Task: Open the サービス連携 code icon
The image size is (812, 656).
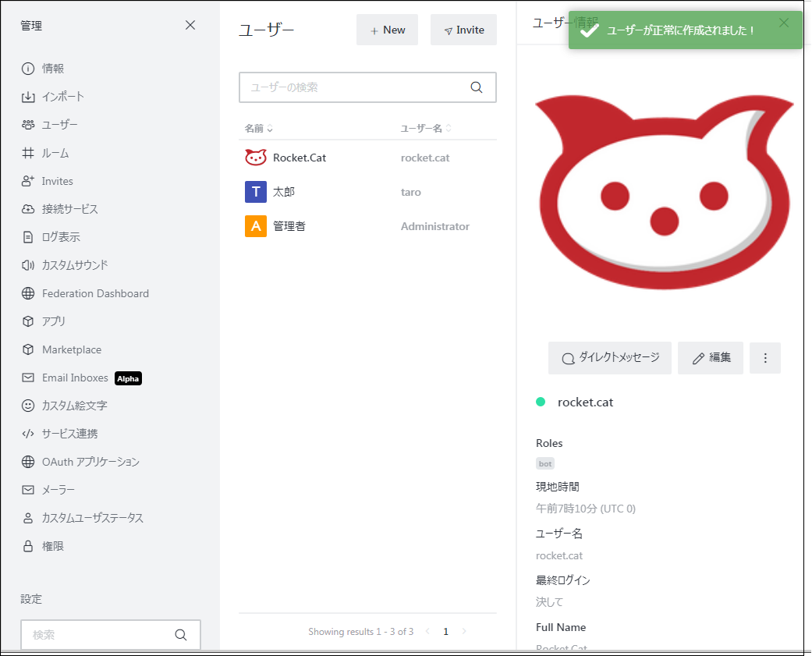Action: pyautogui.click(x=28, y=434)
